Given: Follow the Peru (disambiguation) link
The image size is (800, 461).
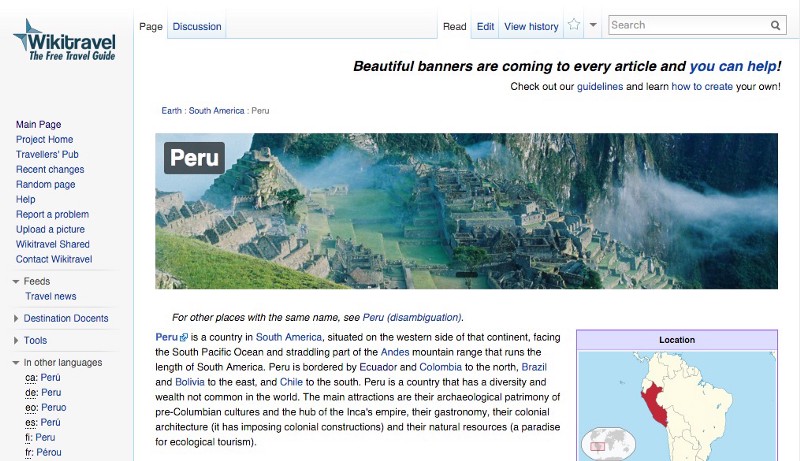Looking at the screenshot, I should [412, 317].
